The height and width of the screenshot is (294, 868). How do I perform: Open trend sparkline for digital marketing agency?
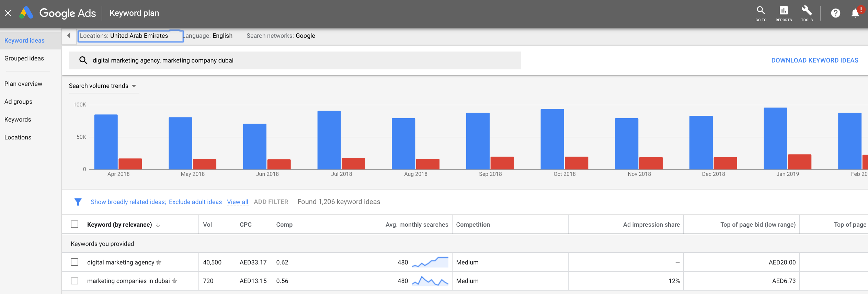click(x=430, y=262)
